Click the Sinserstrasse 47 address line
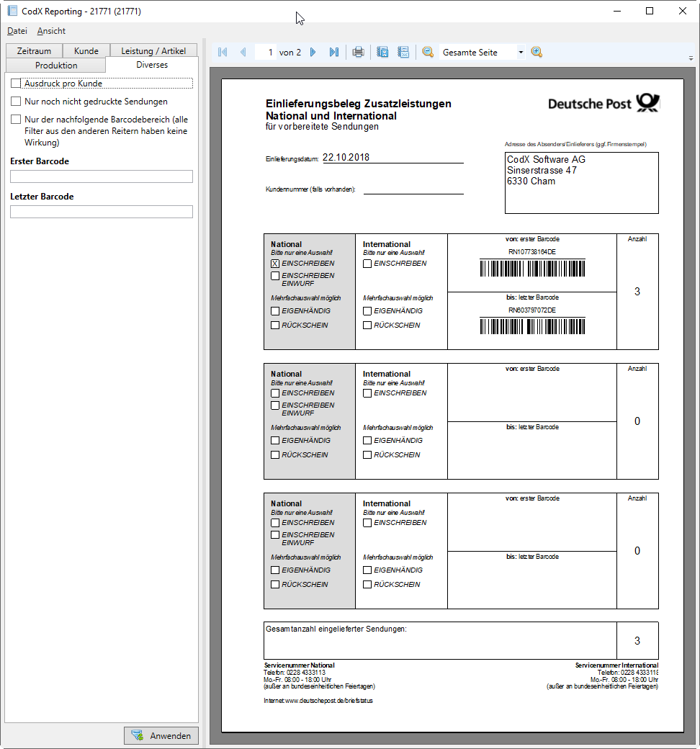 542,171
